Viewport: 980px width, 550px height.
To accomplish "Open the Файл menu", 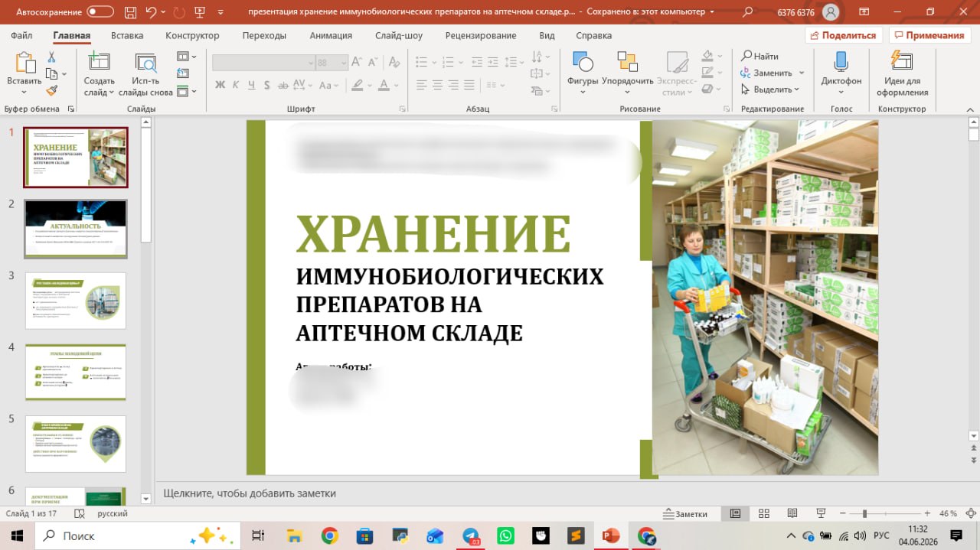I will [21, 36].
